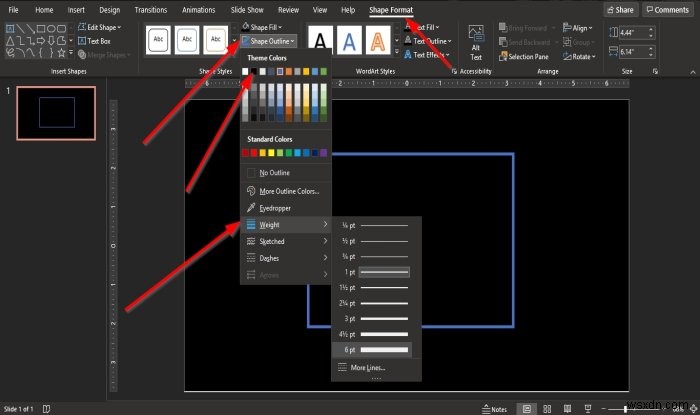Open the Rotate dropdown

tap(579, 57)
